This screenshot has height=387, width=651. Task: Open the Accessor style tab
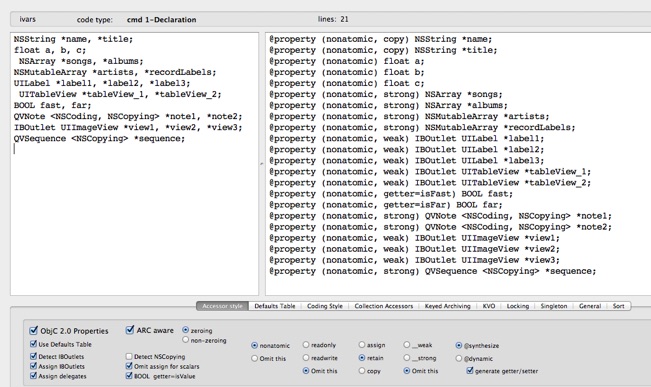[223, 306]
